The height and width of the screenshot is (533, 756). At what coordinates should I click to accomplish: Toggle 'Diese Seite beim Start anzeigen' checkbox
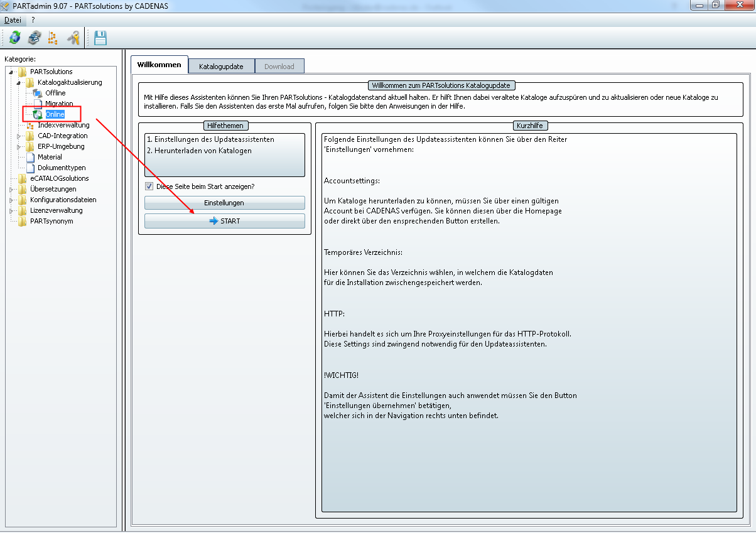149,186
